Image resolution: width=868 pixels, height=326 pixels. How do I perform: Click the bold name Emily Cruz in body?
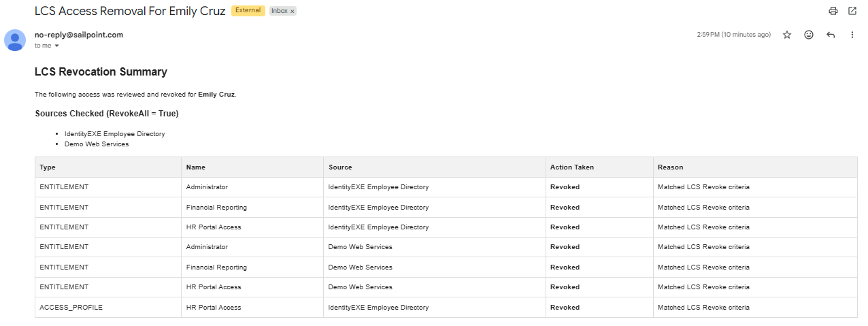click(216, 94)
